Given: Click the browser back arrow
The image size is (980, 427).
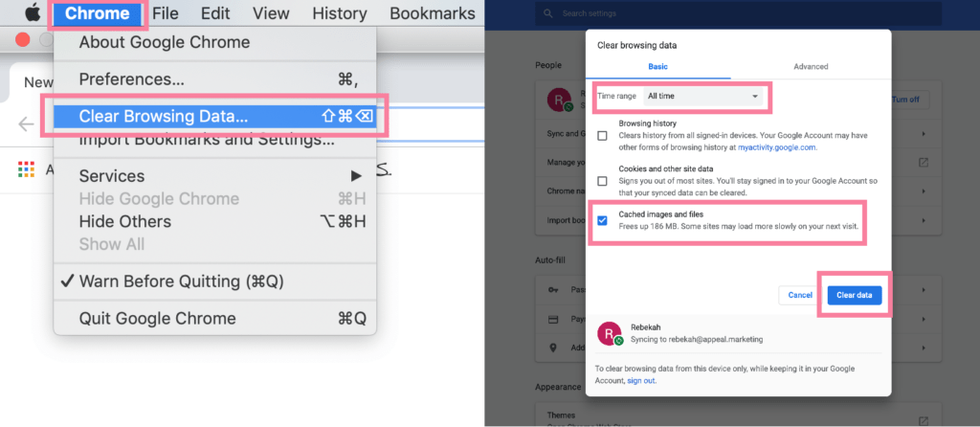Looking at the screenshot, I should click(x=26, y=124).
